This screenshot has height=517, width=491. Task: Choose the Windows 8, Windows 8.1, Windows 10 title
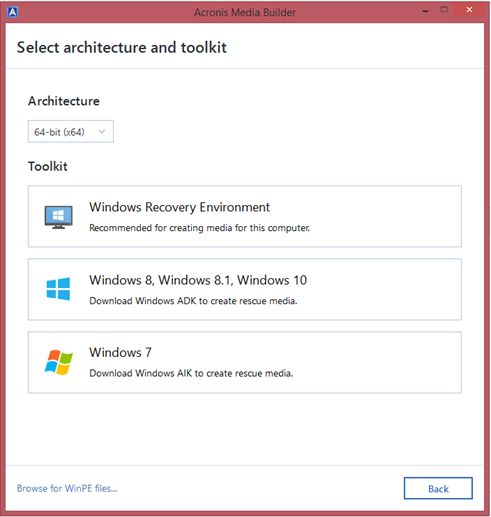pyautogui.click(x=198, y=280)
